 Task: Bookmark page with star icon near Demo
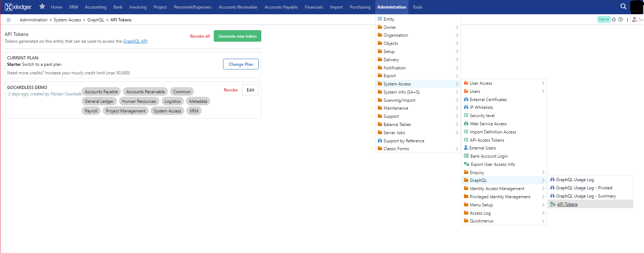(x=614, y=20)
